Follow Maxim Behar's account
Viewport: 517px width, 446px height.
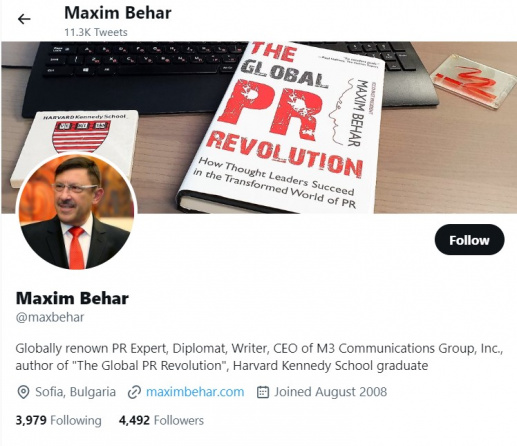point(469,240)
